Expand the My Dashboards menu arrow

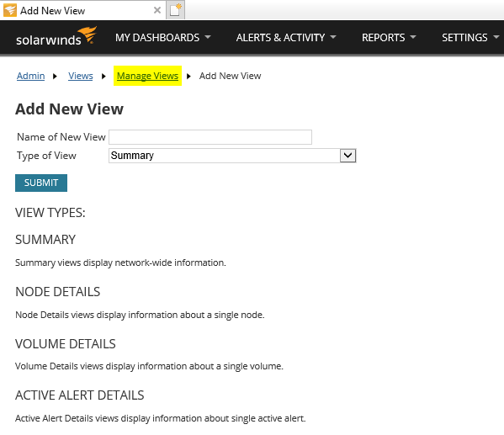pyautogui.click(x=208, y=37)
